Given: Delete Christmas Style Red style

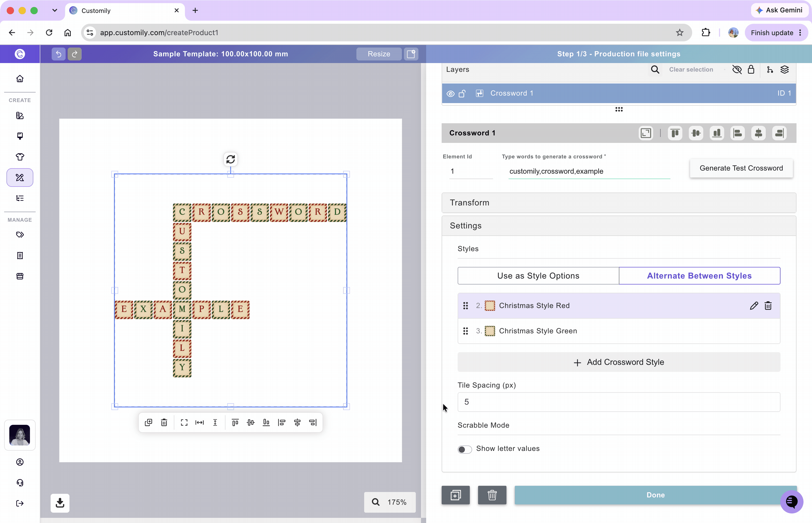Looking at the screenshot, I should coord(768,306).
